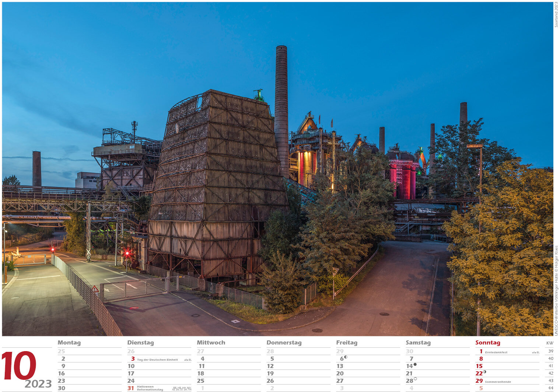This screenshot has width=560, height=392.
Task: Select red date 31 on Dienstag
Action: click(x=131, y=388)
